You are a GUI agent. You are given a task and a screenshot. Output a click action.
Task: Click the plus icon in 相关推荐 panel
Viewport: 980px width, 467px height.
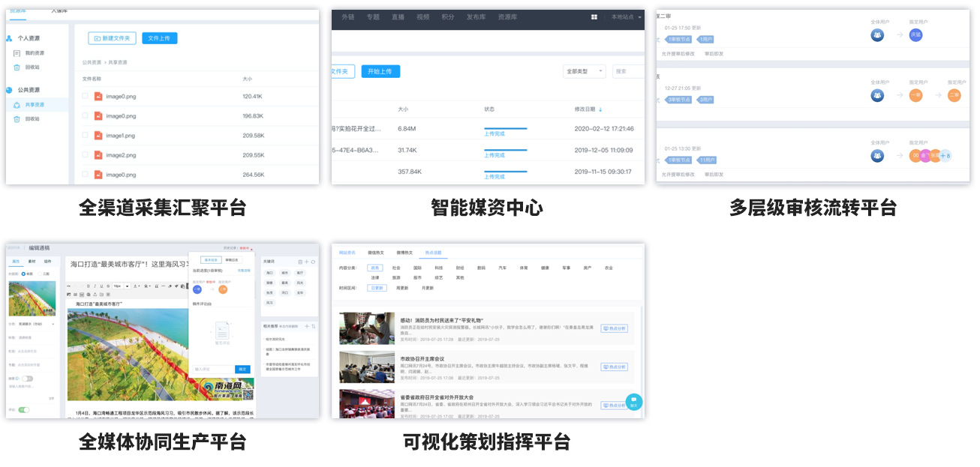pos(306,326)
